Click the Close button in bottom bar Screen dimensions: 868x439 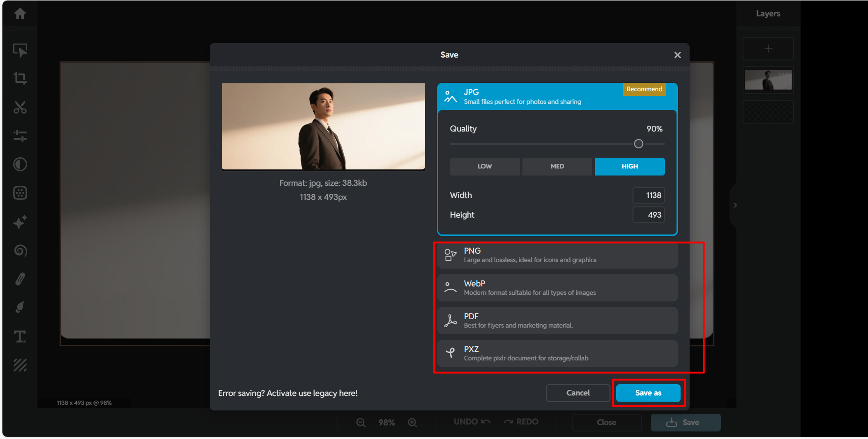click(x=606, y=423)
